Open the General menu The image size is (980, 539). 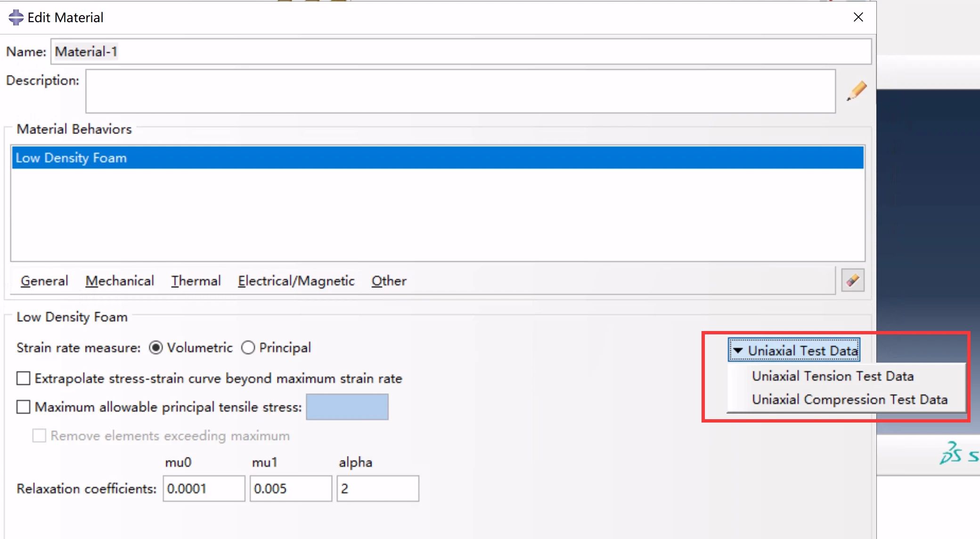click(x=44, y=281)
